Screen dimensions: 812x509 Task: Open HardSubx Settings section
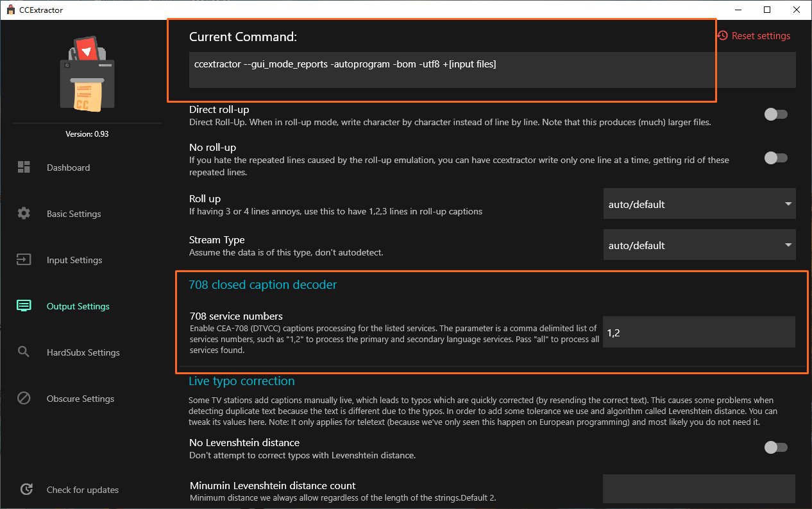tap(83, 352)
